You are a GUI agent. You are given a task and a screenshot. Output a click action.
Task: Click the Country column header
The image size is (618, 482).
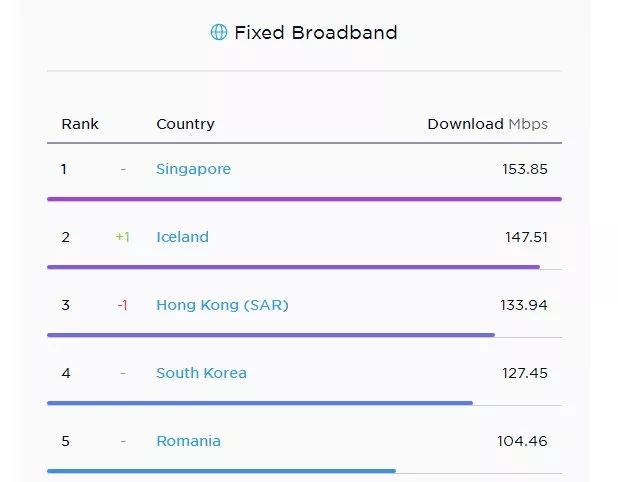(x=185, y=124)
